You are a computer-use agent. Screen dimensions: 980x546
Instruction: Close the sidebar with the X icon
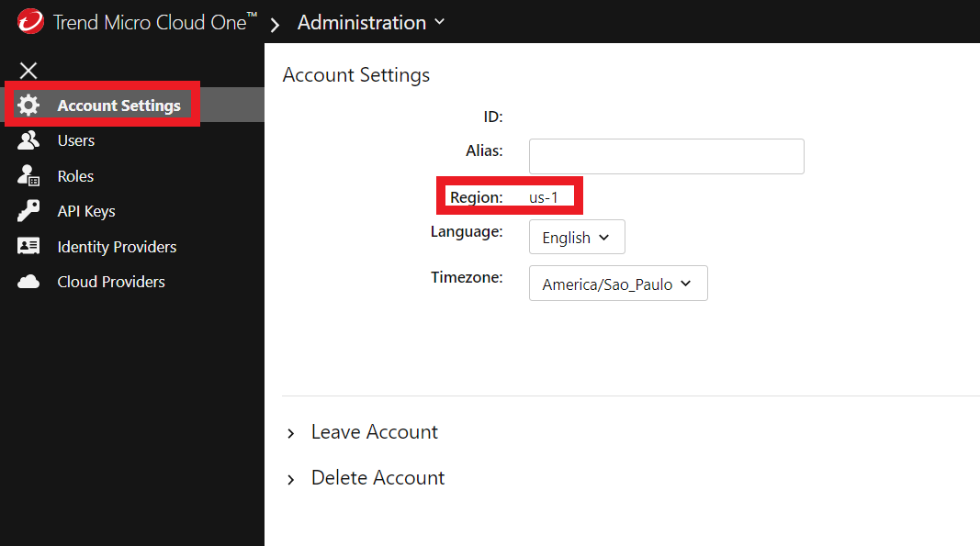28,70
